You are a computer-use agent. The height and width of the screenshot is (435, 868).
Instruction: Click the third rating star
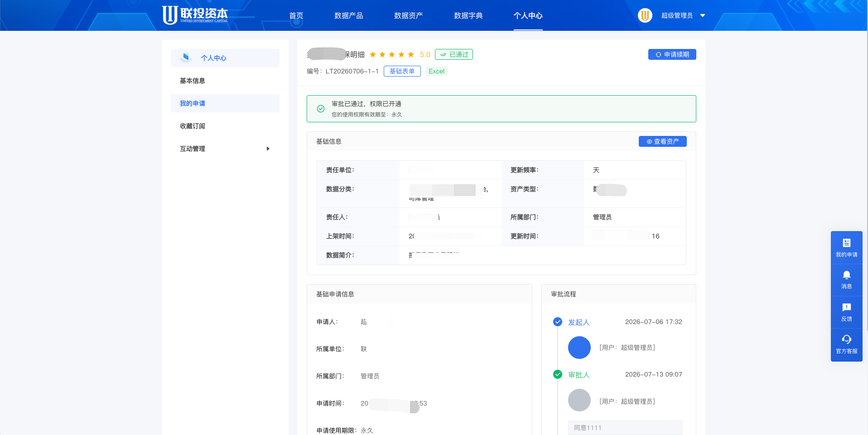(392, 54)
